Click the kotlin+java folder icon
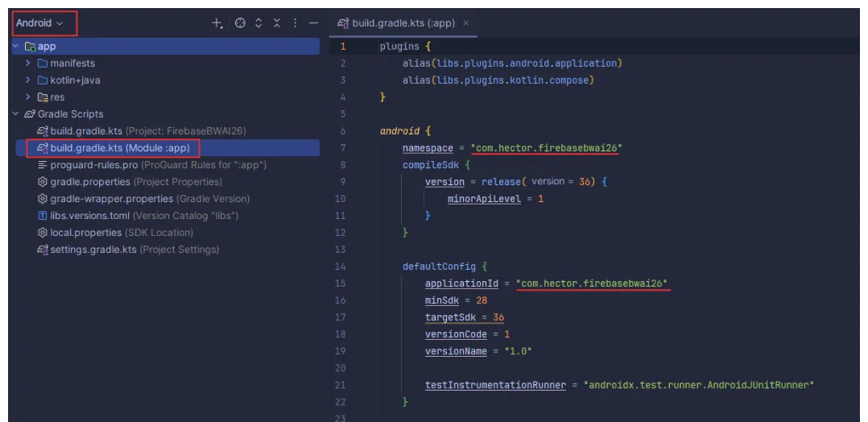868x422 pixels. pos(43,80)
